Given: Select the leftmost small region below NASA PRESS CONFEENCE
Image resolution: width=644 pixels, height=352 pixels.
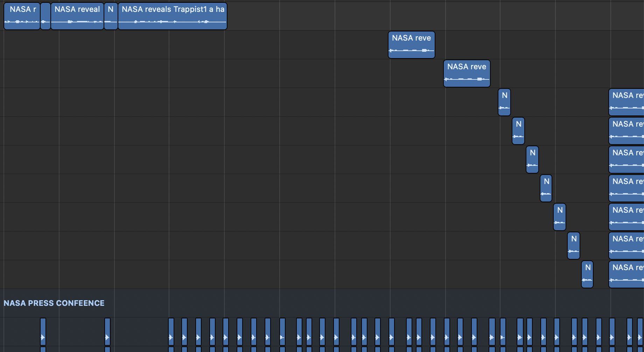Looking at the screenshot, I should click(43, 332).
